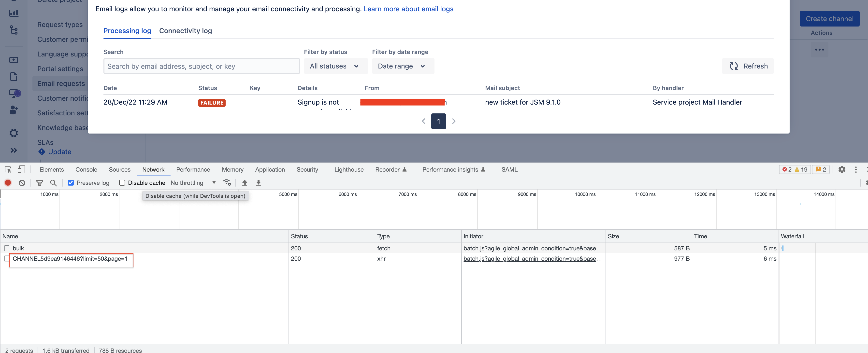868x353 pixels.
Task: Click the network search magnifier icon
Action: click(x=53, y=183)
